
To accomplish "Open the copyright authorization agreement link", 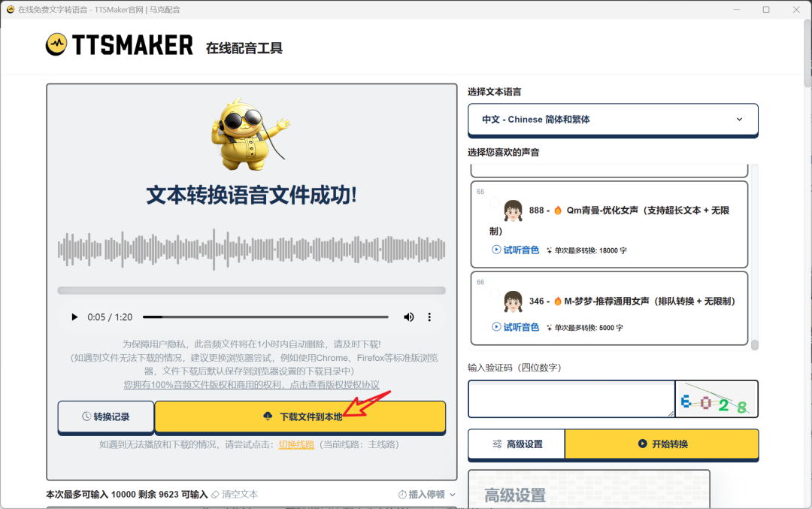I will (x=252, y=385).
